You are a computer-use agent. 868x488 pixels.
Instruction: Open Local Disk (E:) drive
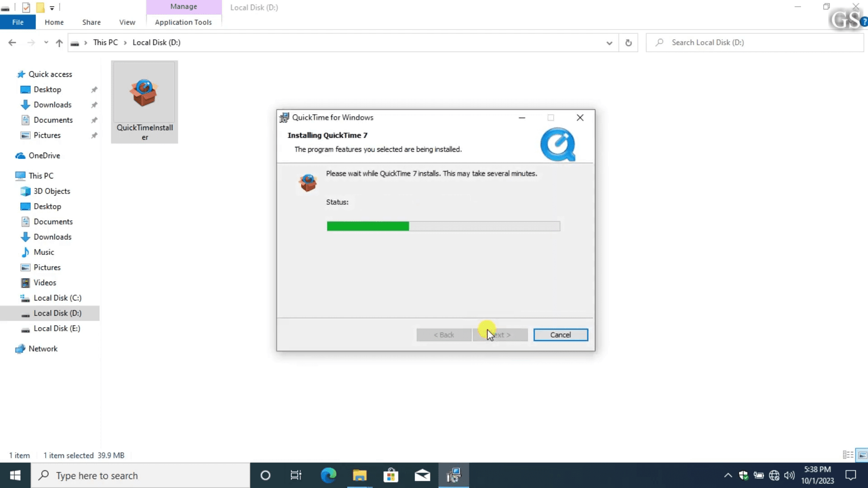[x=57, y=328]
